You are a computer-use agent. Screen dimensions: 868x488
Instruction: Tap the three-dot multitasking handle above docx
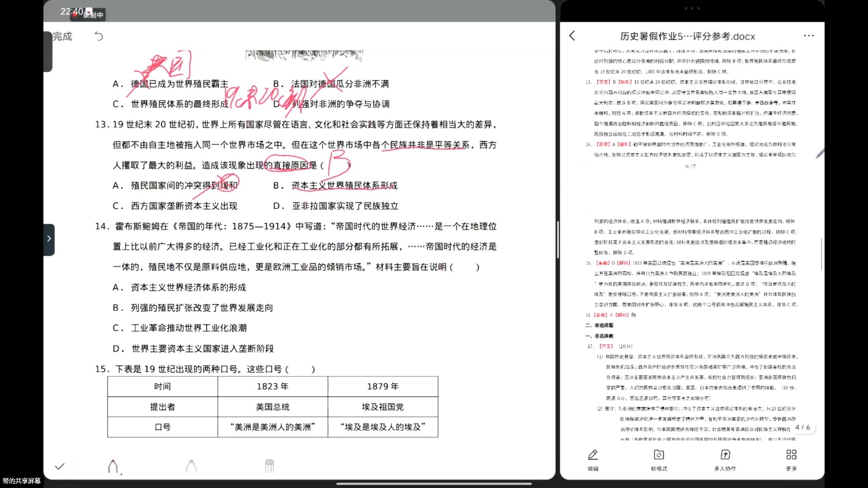(x=692, y=8)
